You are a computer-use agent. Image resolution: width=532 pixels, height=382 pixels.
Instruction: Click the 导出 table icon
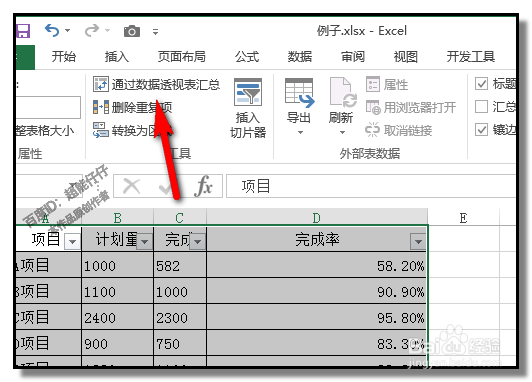click(x=300, y=93)
